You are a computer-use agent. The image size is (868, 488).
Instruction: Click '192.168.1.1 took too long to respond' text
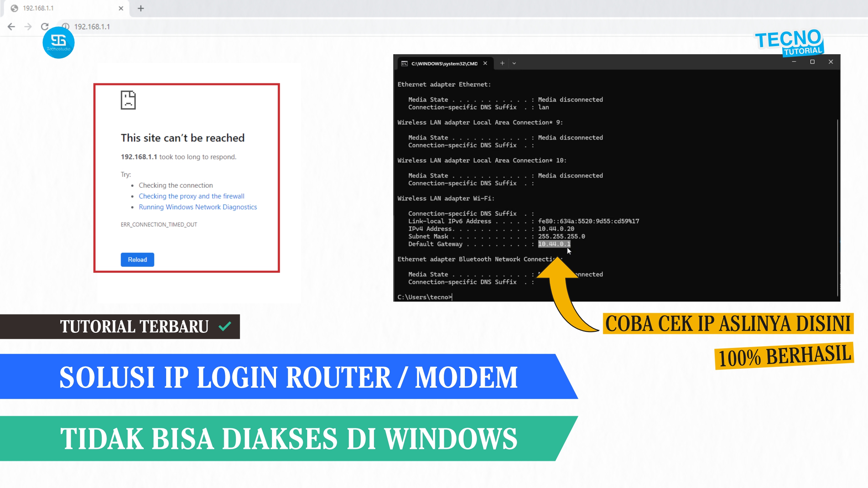(x=178, y=157)
